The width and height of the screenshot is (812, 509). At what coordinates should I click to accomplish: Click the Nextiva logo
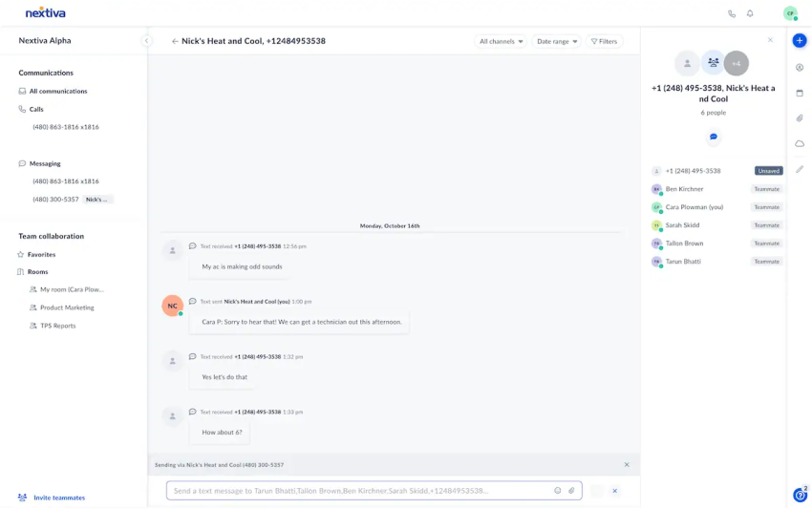tap(46, 13)
